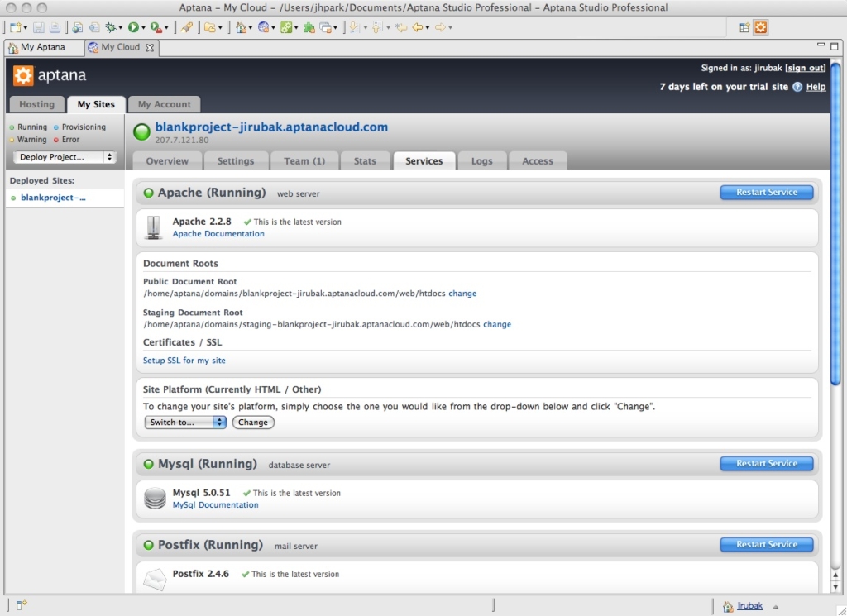
Task: Open the Apache Documentation link
Action: [218, 234]
